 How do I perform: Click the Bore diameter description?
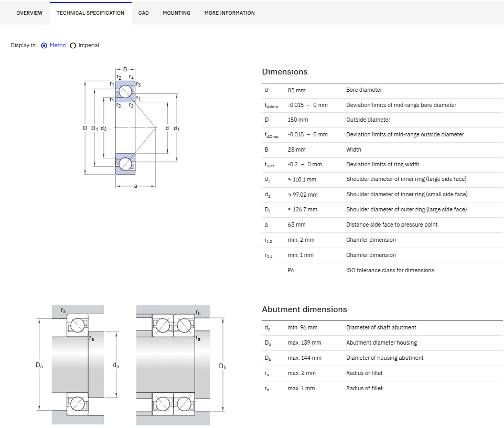[x=364, y=90]
